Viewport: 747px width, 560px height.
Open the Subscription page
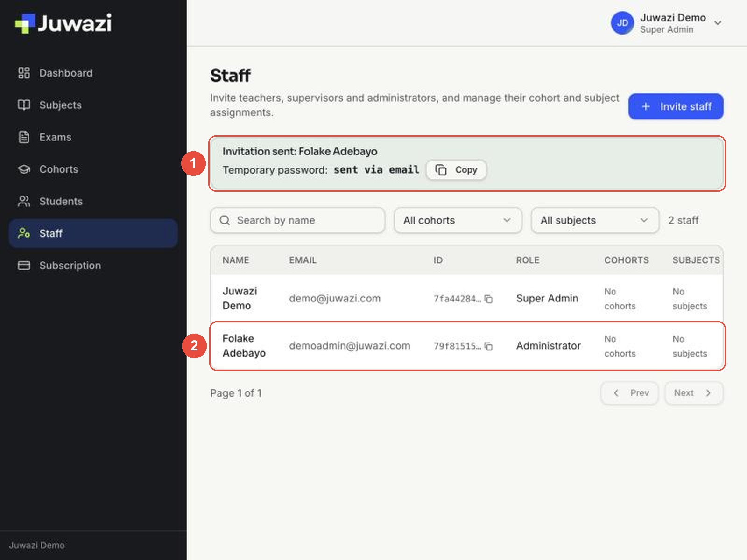point(93,266)
